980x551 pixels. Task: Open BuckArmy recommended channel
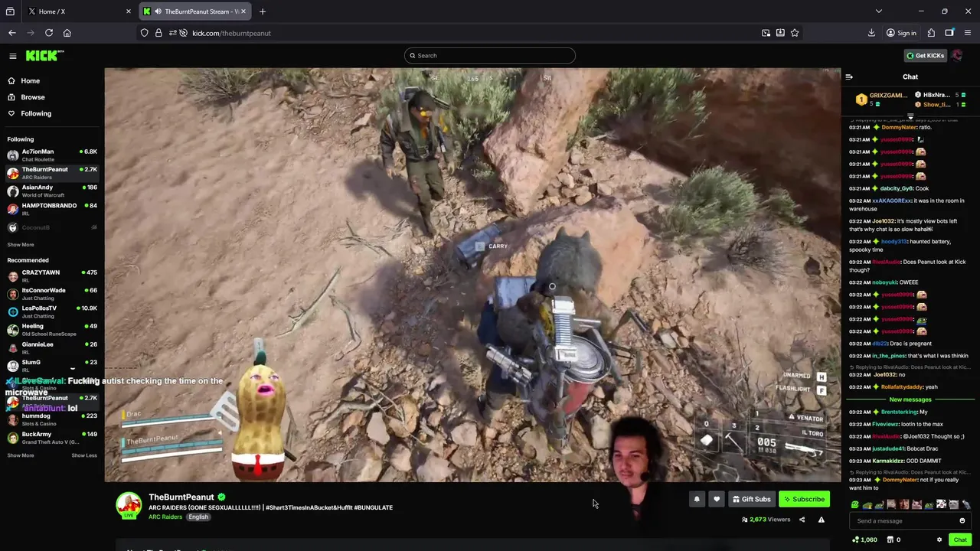coord(52,438)
